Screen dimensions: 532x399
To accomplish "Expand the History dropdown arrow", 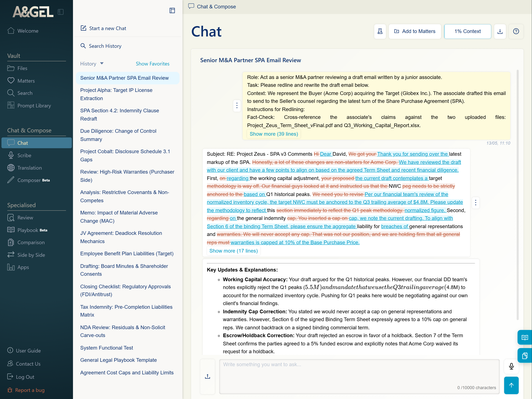I will [102, 63].
